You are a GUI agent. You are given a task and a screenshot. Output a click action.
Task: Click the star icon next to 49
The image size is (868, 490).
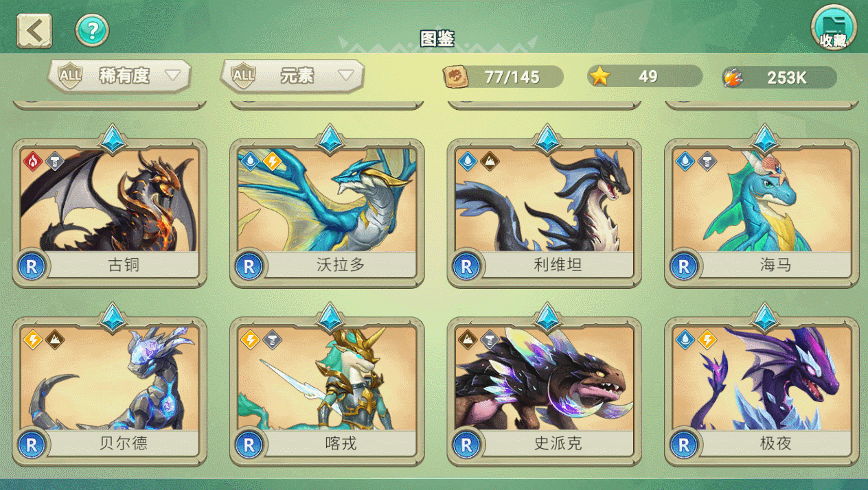[600, 76]
